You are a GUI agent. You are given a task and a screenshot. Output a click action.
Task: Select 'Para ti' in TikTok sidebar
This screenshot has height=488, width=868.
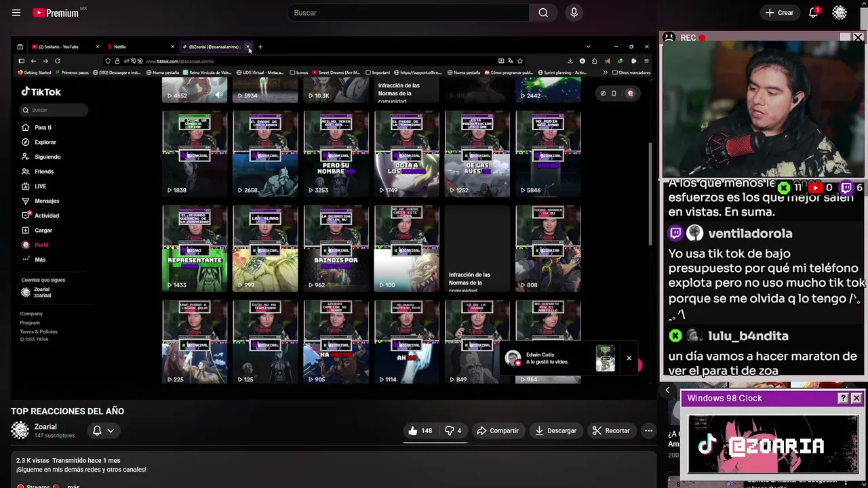point(37,127)
